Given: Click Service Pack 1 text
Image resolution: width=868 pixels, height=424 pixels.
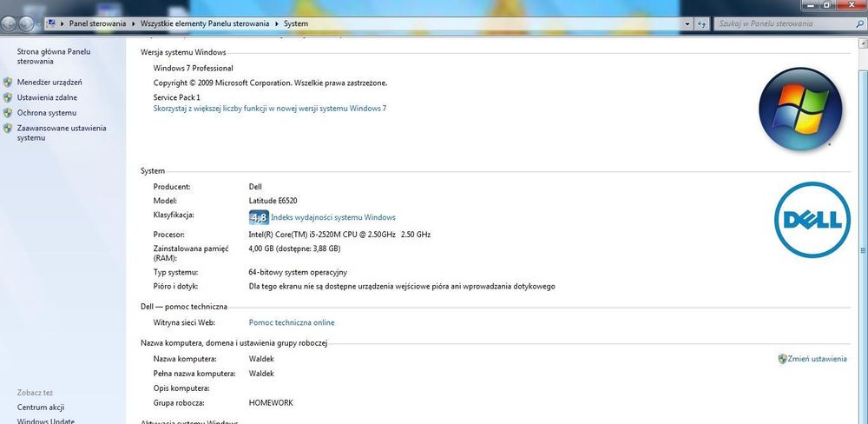Looking at the screenshot, I should 176,97.
